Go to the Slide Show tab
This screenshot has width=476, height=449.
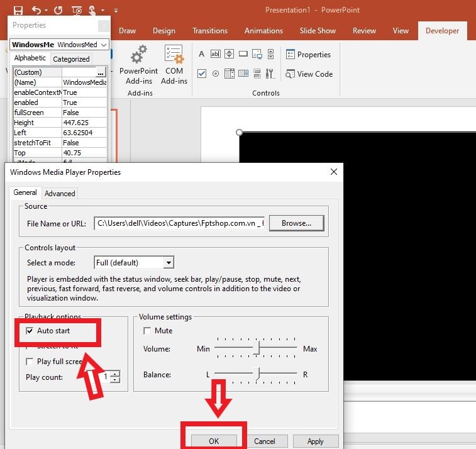(318, 31)
